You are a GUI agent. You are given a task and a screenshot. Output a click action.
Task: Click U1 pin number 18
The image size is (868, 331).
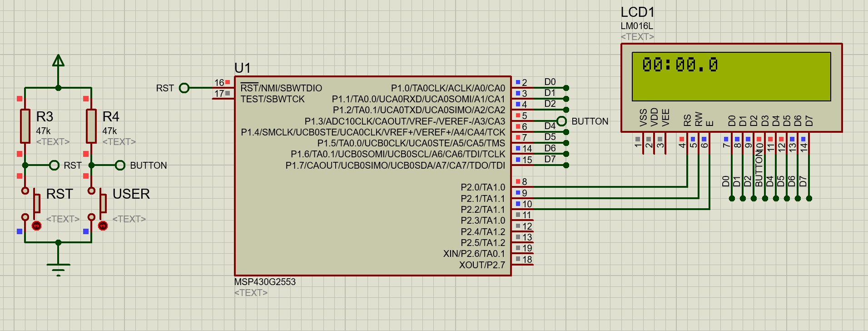tap(527, 259)
